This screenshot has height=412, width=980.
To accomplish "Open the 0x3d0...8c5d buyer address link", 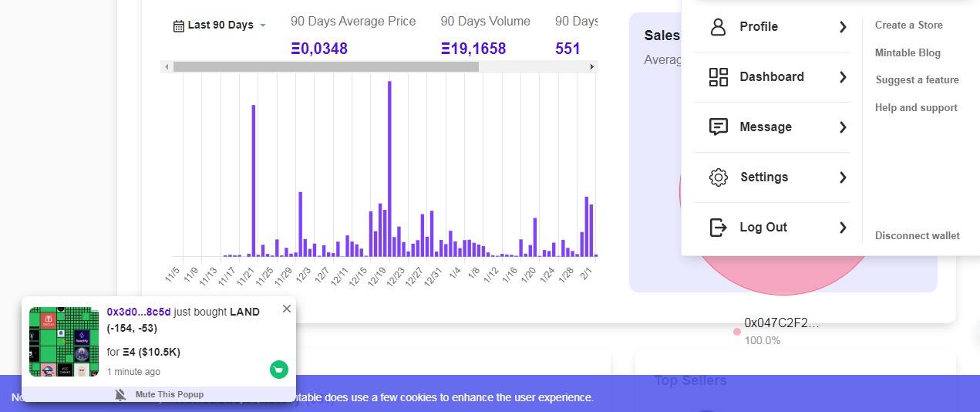I will [x=139, y=312].
